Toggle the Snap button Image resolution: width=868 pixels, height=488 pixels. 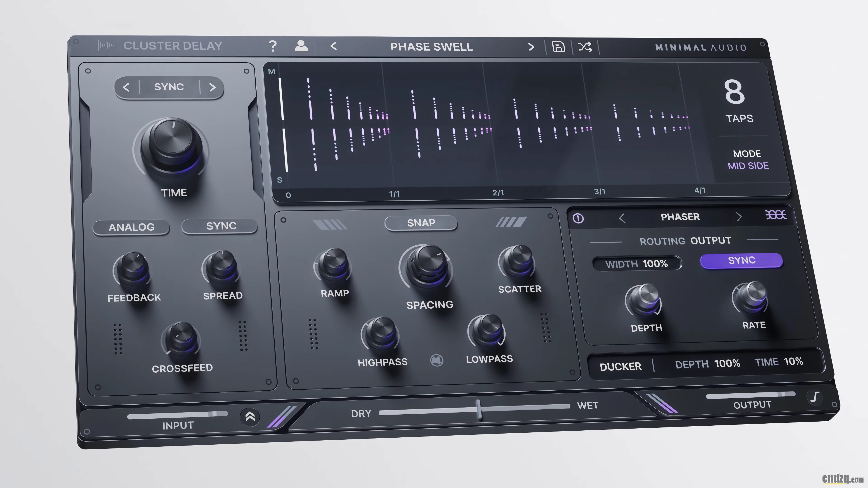point(421,223)
